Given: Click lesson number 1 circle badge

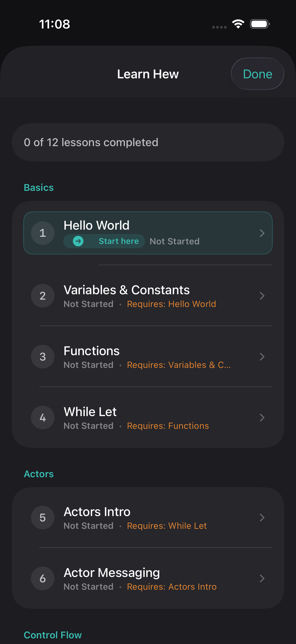Looking at the screenshot, I should tap(43, 233).
